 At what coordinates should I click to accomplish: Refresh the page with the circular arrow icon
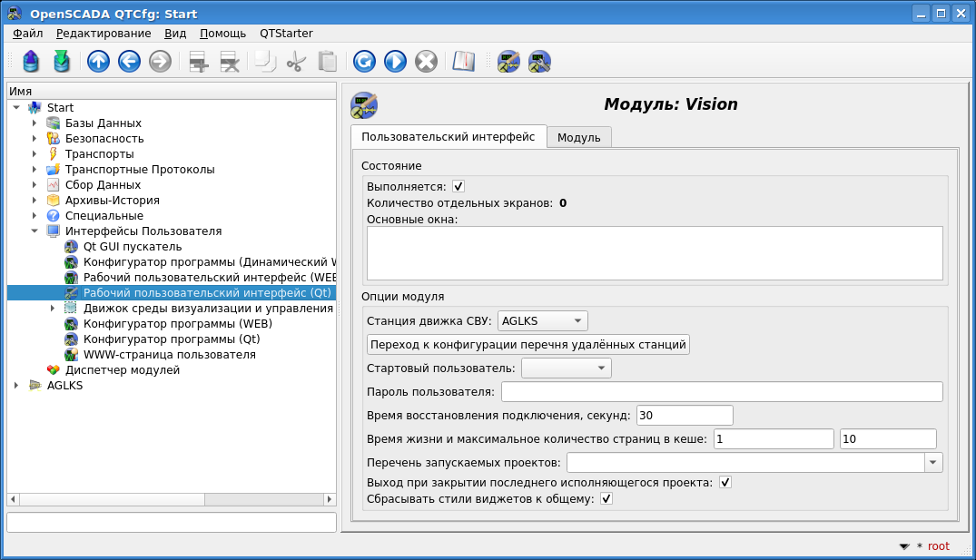pos(364,62)
